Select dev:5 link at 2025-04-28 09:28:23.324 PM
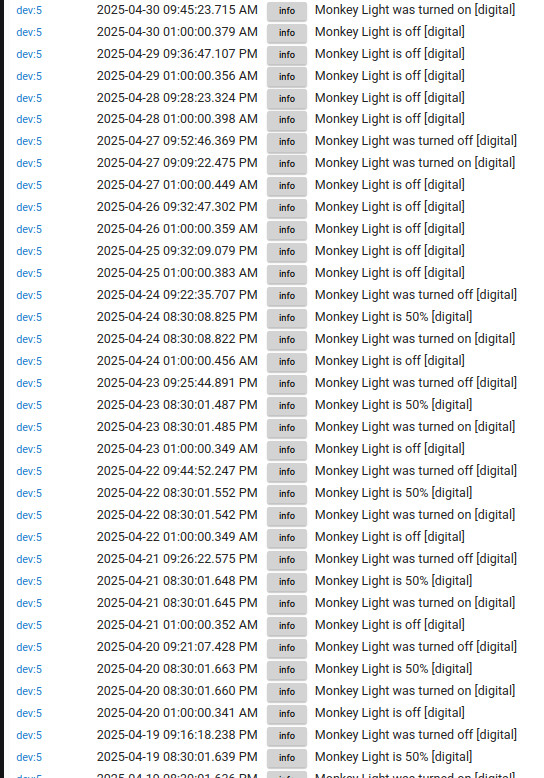The image size is (544, 778). (29, 98)
